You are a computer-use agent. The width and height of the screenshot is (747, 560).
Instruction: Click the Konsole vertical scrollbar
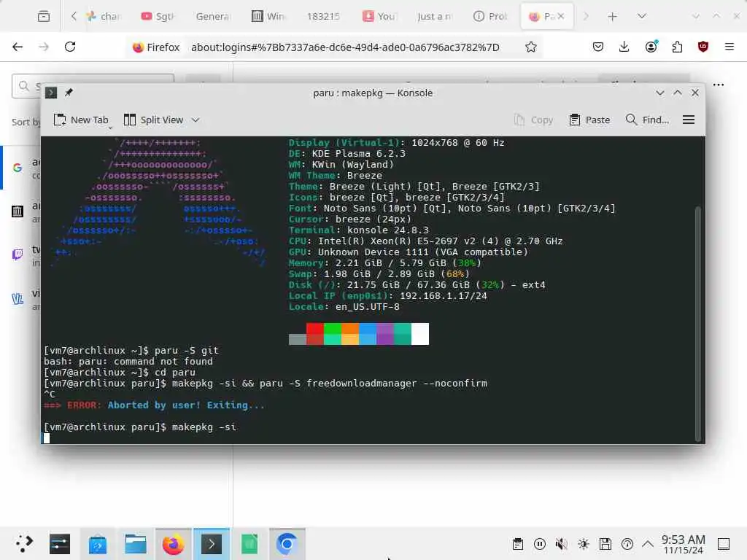pos(698,324)
